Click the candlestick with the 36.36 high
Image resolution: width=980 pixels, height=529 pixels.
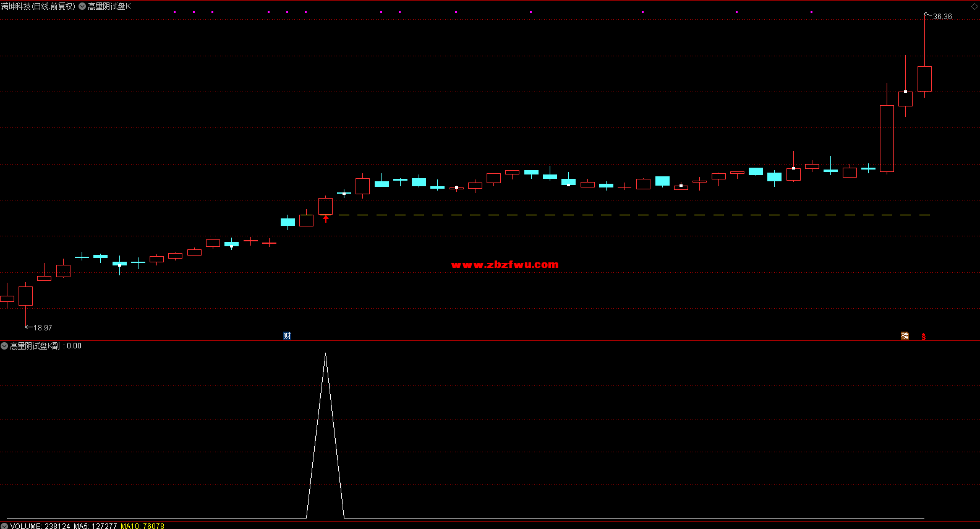(924, 79)
